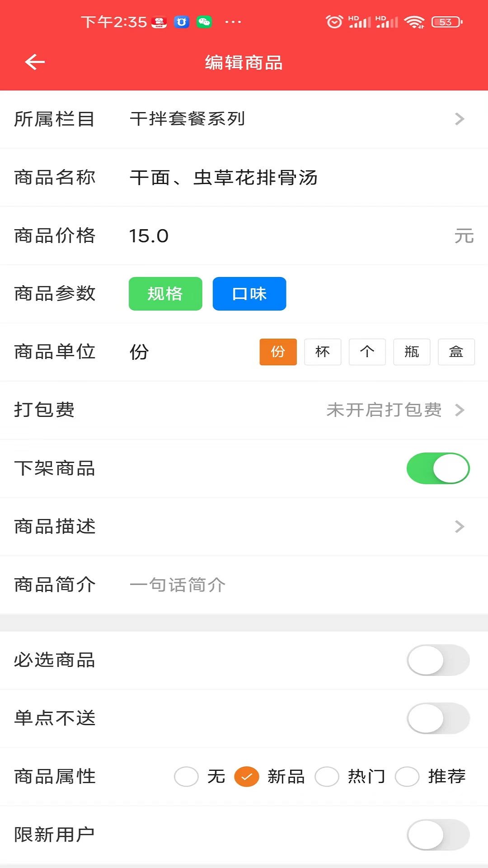Image resolution: width=488 pixels, height=868 pixels.
Task: Open the 商品描述 detail page
Action: 459,527
